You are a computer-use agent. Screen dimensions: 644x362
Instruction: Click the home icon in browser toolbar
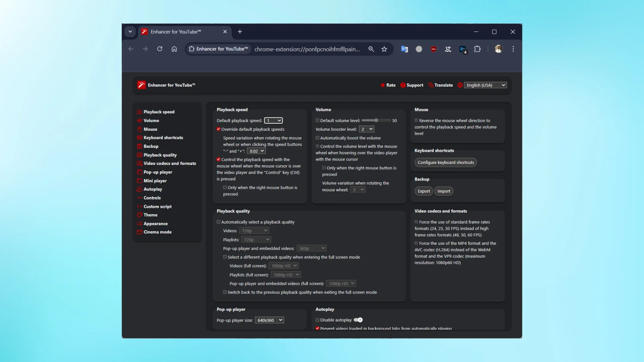tap(174, 49)
